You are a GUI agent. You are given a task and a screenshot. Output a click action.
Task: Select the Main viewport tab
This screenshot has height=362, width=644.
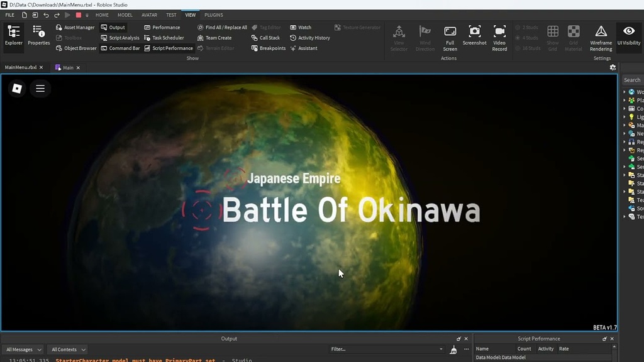click(x=67, y=67)
